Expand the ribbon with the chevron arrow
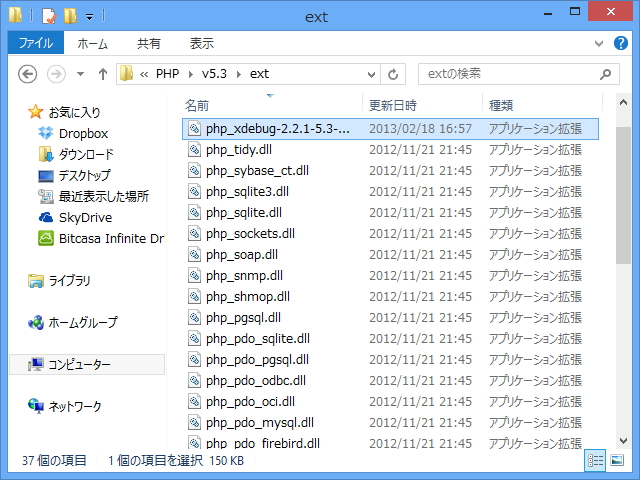Viewport: 640px width, 480px height. tap(599, 43)
